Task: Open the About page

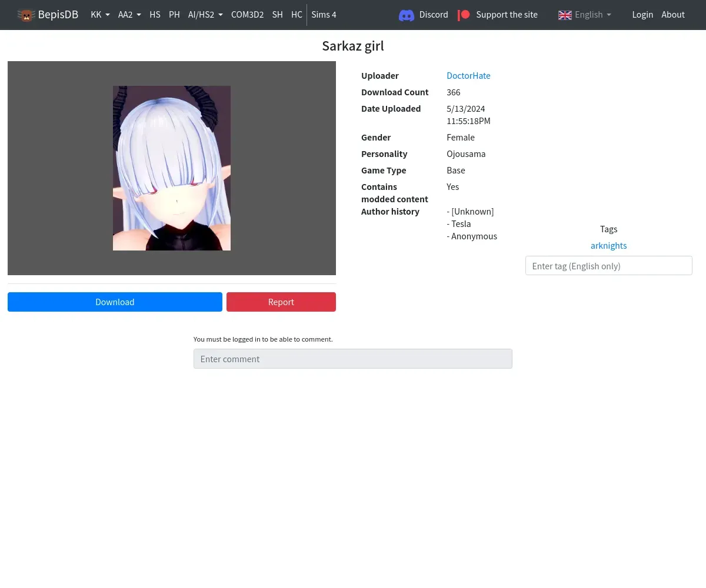Action: [673, 15]
